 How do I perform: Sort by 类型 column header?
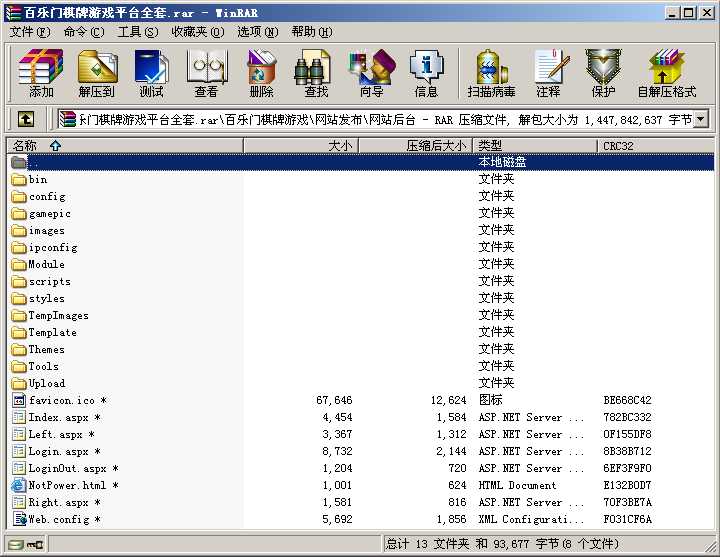coord(535,146)
